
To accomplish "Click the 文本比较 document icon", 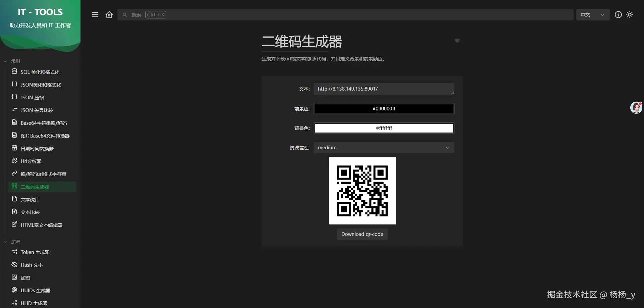I will [x=14, y=212].
